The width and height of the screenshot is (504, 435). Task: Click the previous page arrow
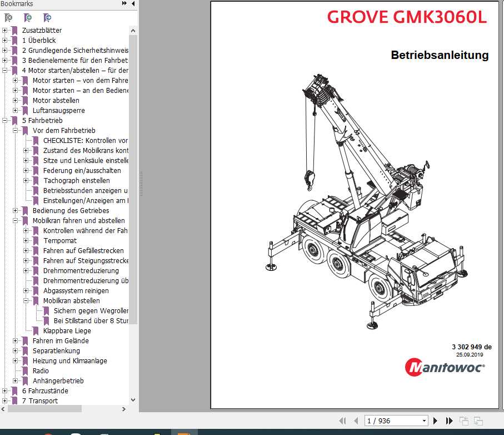[x=356, y=421]
